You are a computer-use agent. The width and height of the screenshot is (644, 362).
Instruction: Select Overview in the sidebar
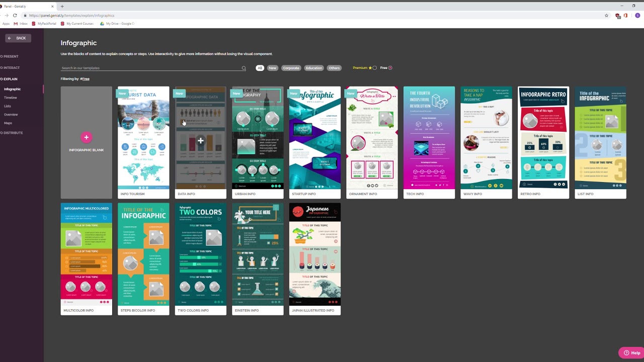pyautogui.click(x=11, y=115)
